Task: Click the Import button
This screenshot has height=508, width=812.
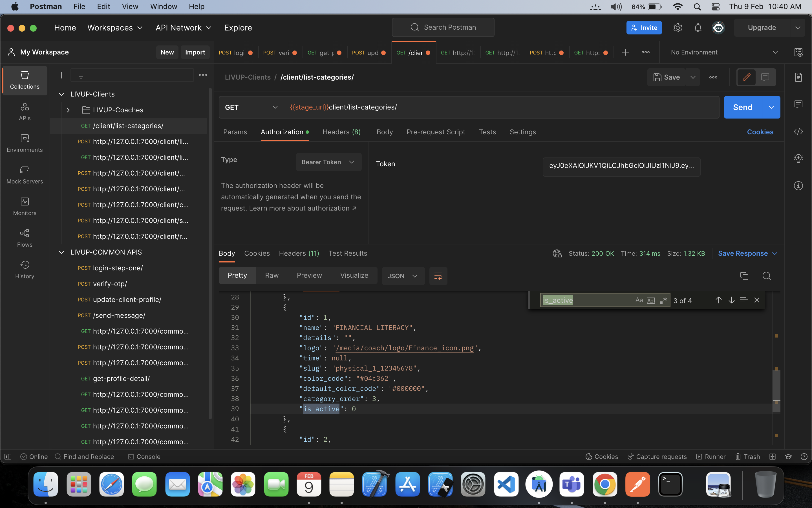Action: point(195,52)
